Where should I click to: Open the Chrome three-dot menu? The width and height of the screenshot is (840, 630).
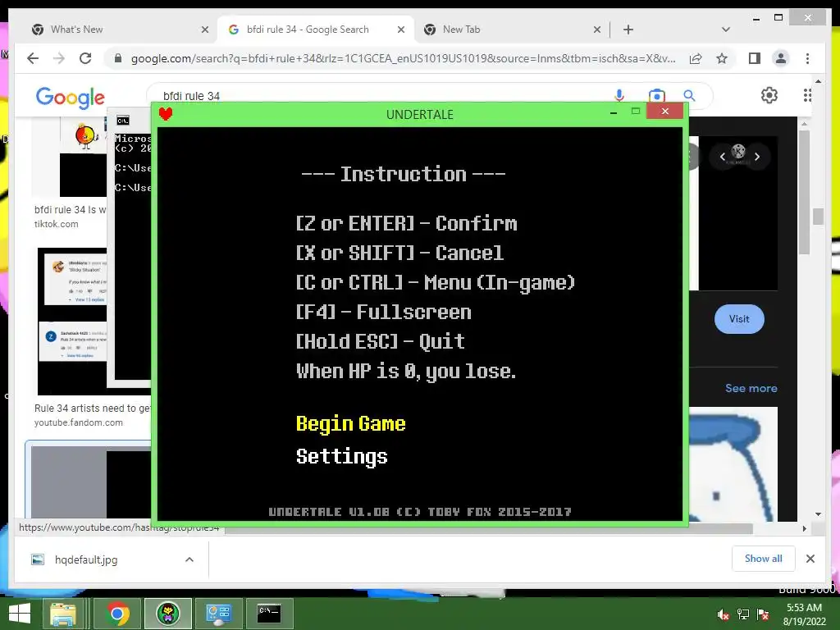pos(807,58)
